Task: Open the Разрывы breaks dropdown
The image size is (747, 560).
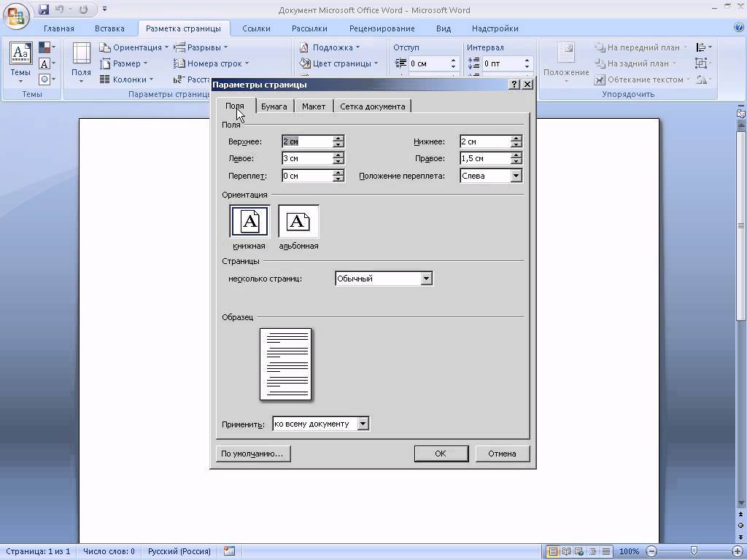Action: (x=201, y=47)
